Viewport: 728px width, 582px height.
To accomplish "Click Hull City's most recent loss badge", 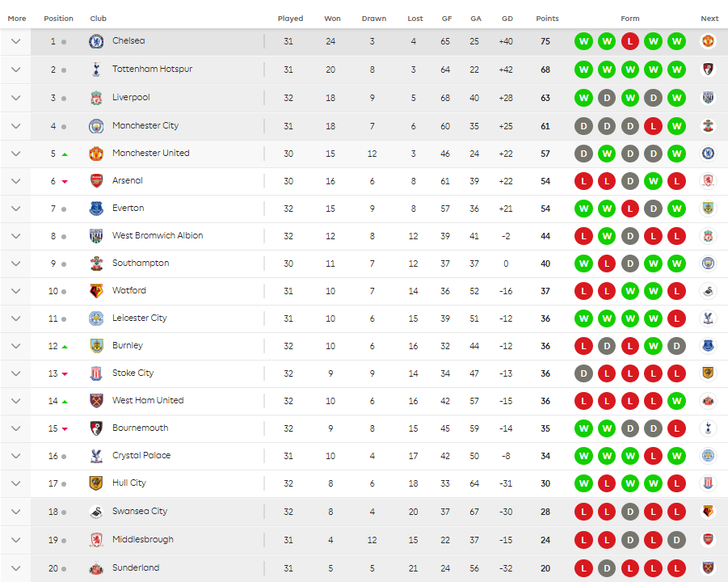I will click(677, 483).
